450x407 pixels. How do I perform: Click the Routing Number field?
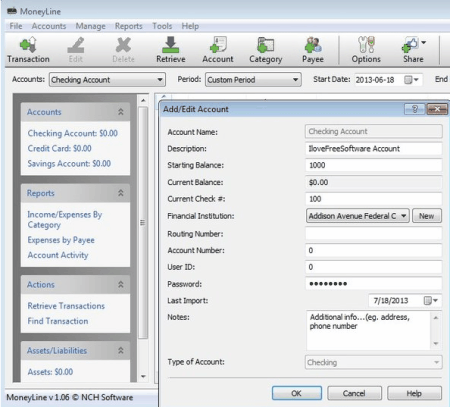pos(374,234)
